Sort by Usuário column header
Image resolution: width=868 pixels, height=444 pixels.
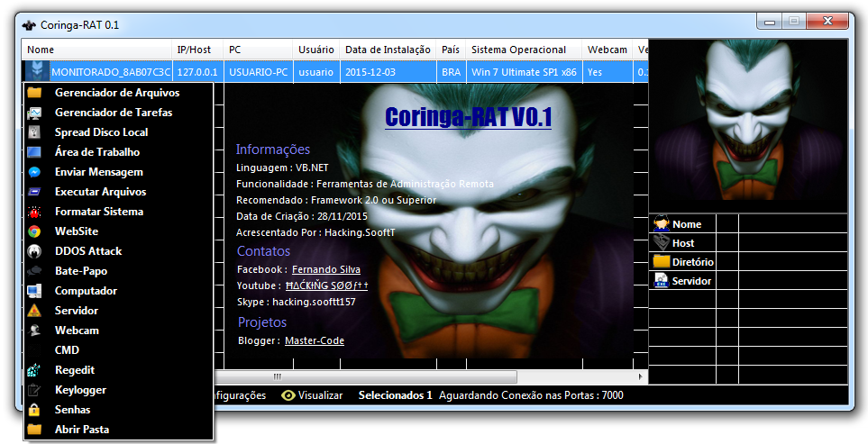pos(316,50)
